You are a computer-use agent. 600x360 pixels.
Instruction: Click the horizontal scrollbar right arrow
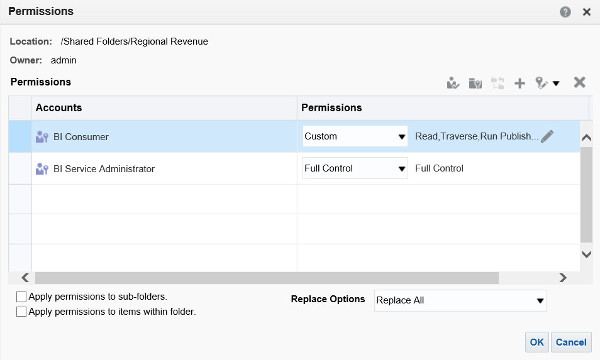click(x=562, y=277)
